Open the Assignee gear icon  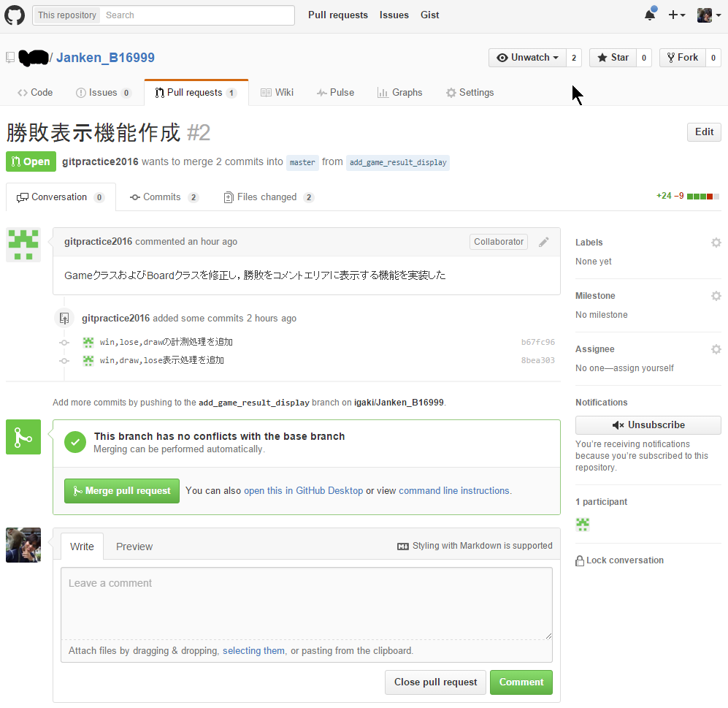pos(716,349)
